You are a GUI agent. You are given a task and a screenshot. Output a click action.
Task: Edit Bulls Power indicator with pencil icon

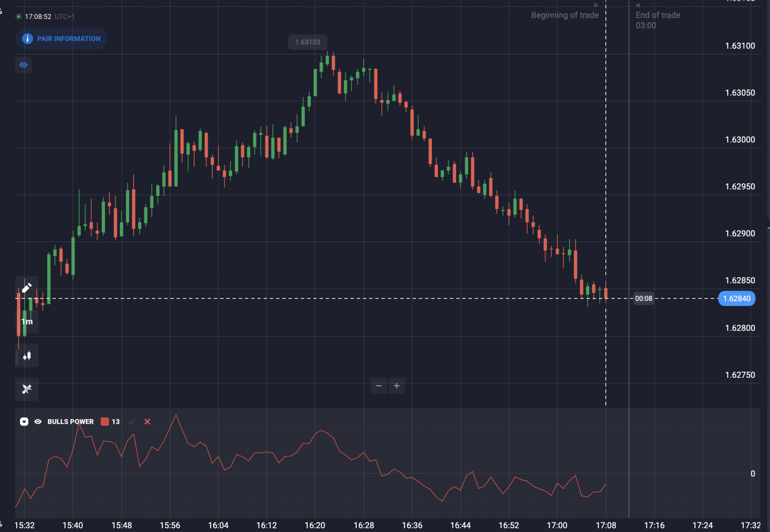click(x=132, y=421)
